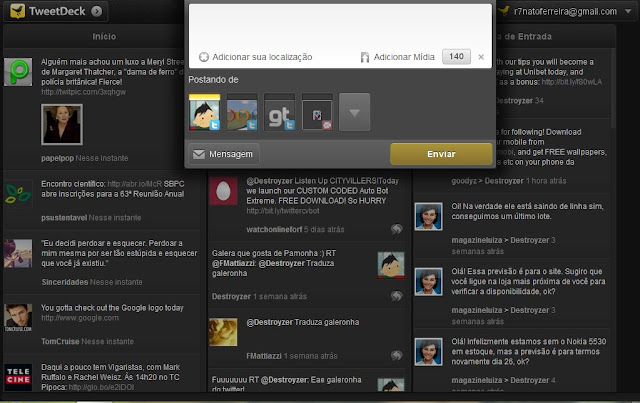
Task: Open the papelpop avatar icon
Action: pos(18,72)
